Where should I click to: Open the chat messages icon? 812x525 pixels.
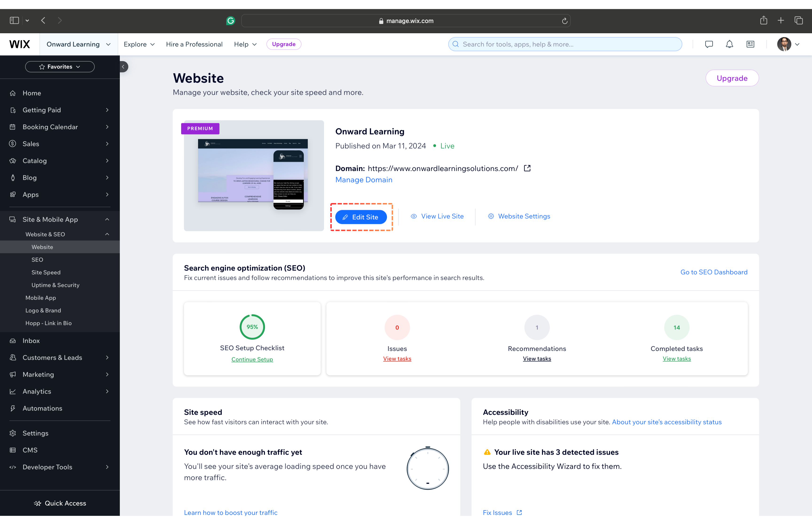709,44
